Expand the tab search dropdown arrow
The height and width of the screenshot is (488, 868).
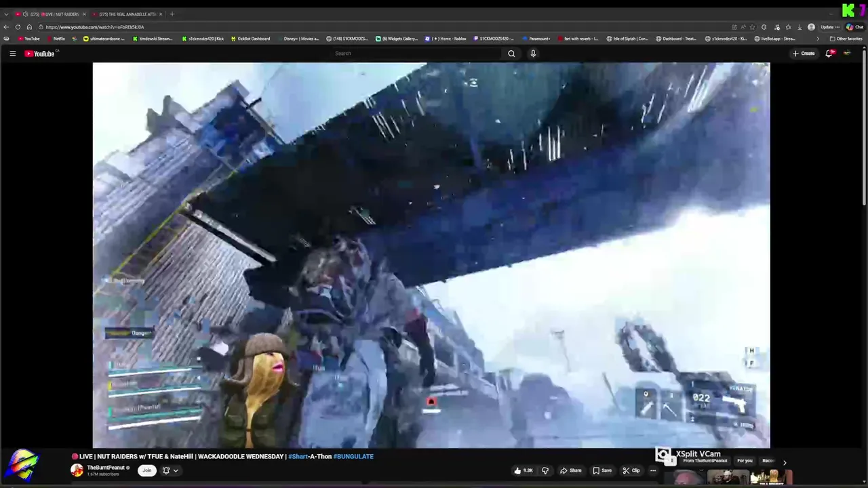point(6,14)
